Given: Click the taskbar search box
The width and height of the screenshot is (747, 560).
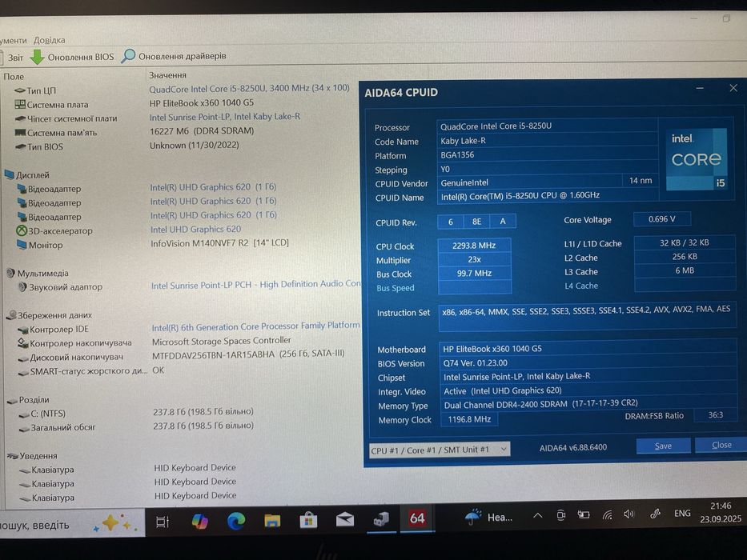Looking at the screenshot, I should (x=71, y=524).
